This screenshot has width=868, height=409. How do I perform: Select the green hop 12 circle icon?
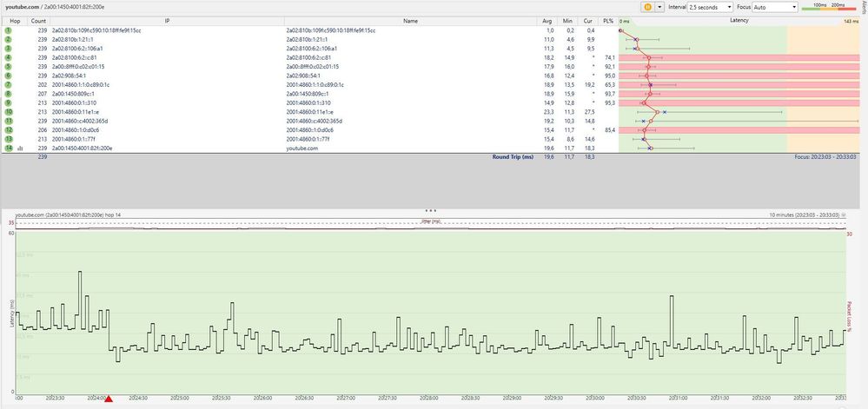pos(9,130)
